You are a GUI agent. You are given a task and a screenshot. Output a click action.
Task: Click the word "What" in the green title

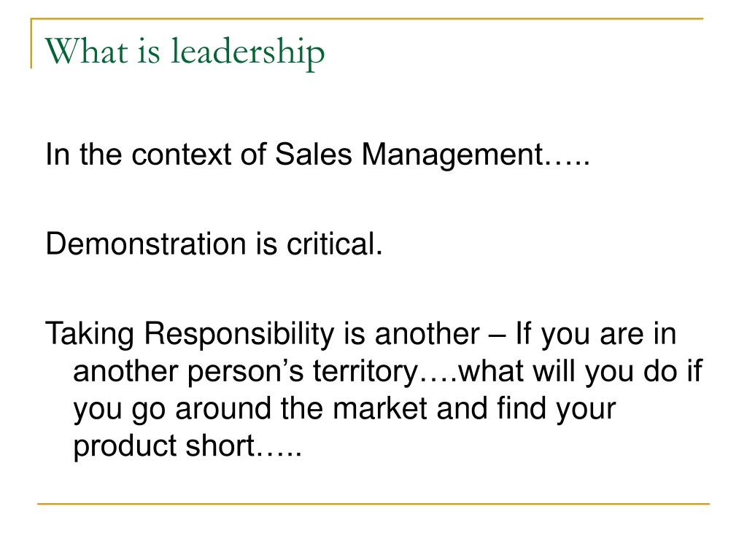(86, 51)
